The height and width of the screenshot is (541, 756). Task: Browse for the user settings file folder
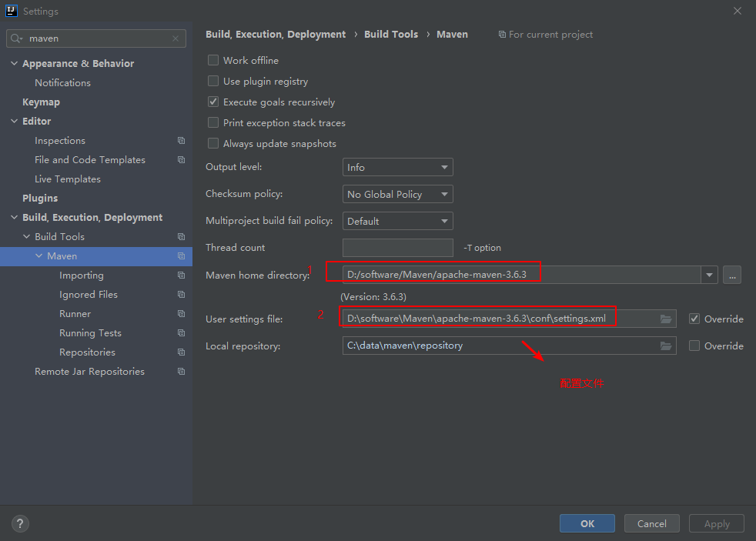click(666, 319)
